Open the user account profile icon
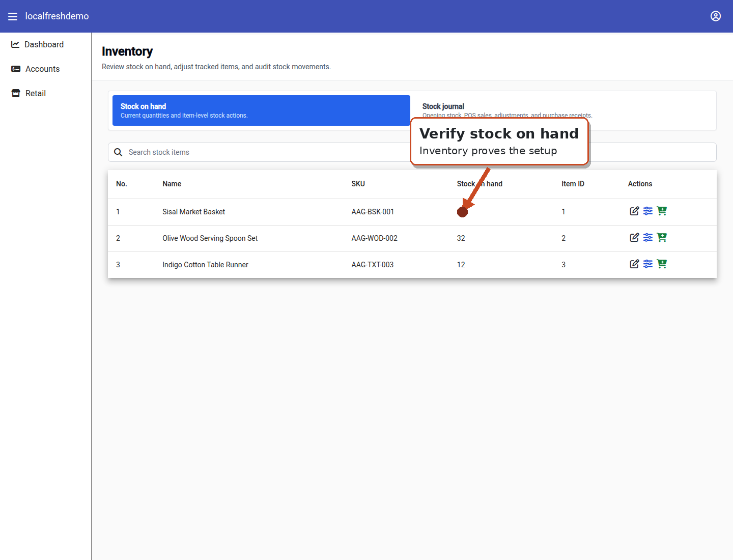 (x=716, y=16)
